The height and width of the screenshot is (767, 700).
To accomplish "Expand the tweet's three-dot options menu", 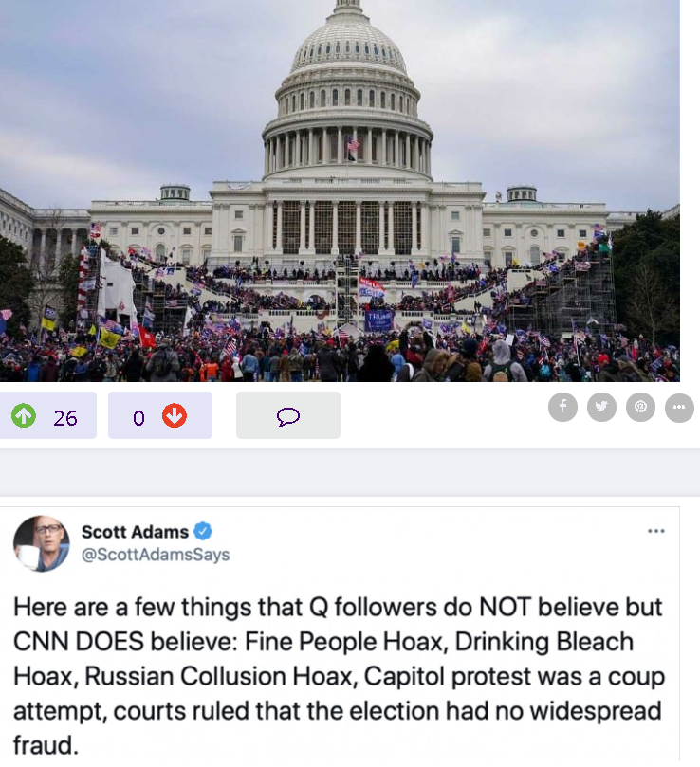I will [x=656, y=531].
